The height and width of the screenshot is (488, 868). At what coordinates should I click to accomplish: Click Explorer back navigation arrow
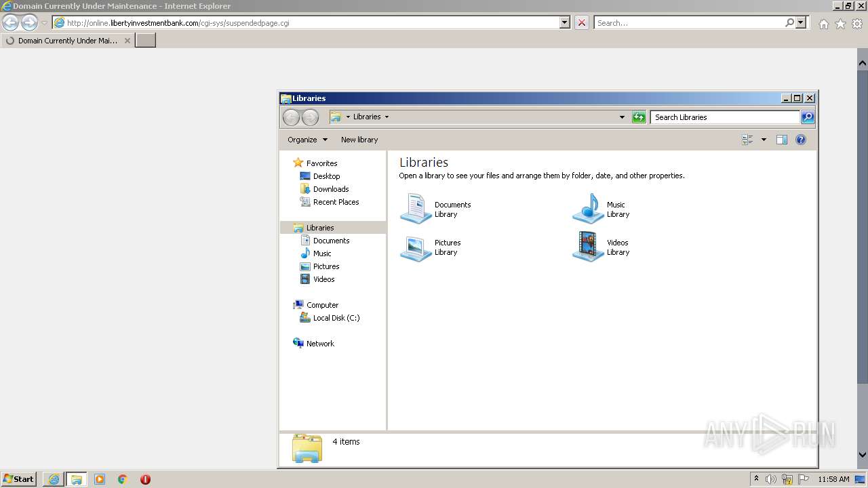click(x=292, y=117)
